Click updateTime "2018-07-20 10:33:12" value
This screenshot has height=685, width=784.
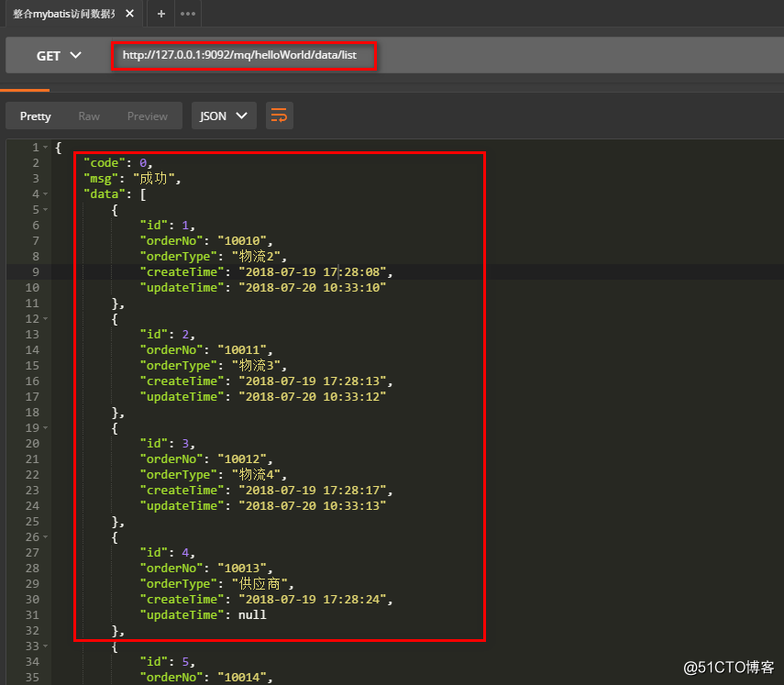point(312,396)
